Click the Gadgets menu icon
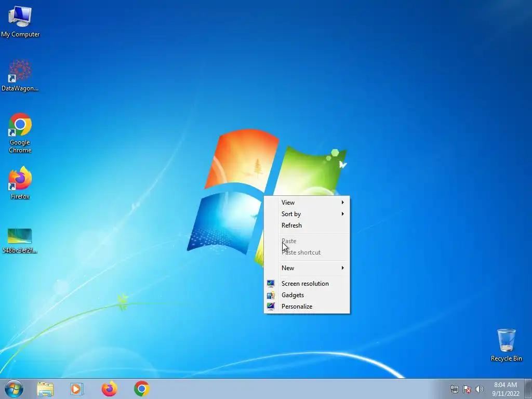Viewport: 532px width, 399px height. click(271, 295)
